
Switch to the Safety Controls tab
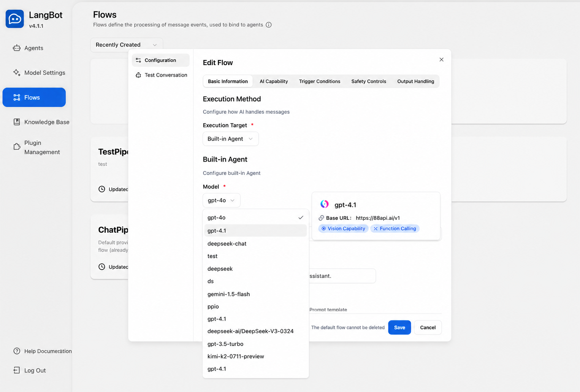[x=369, y=81]
